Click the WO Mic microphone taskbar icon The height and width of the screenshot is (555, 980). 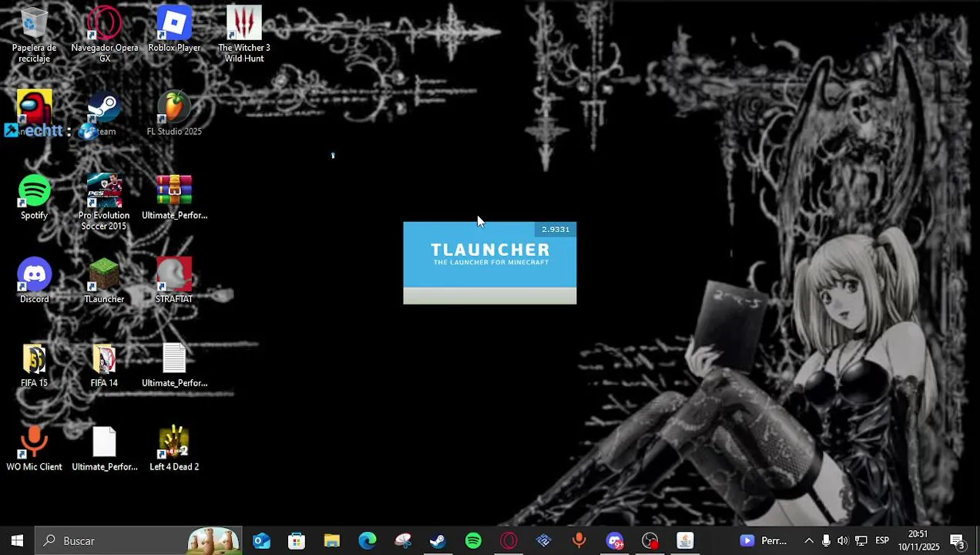point(579,541)
